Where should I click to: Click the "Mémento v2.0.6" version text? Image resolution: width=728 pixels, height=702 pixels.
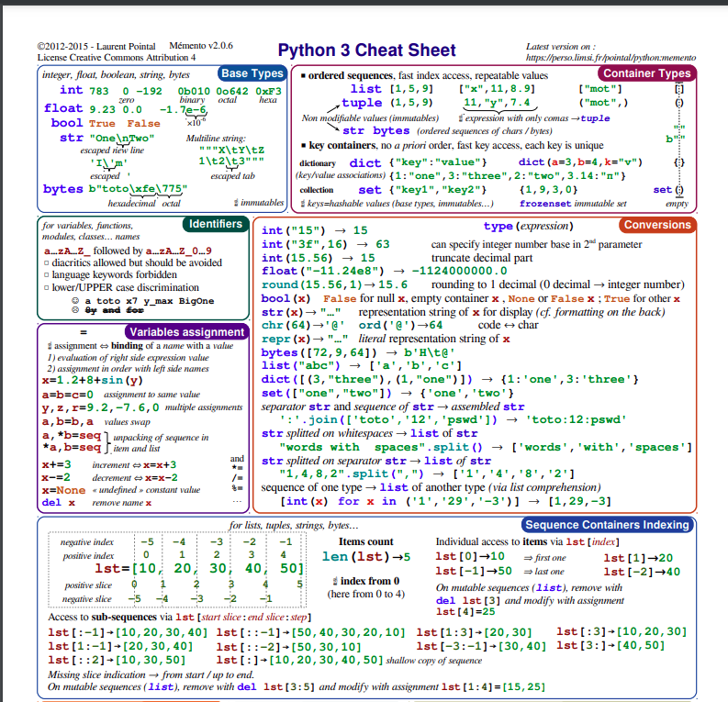click(201, 46)
